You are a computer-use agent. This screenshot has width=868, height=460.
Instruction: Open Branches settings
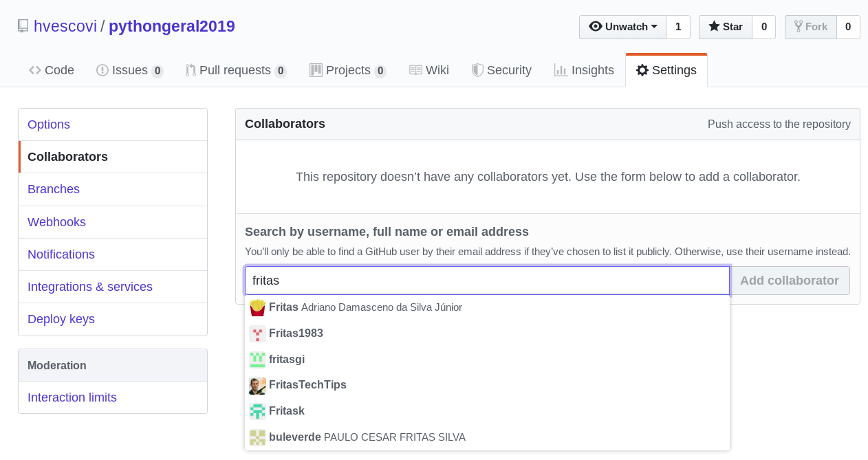pos(113,189)
